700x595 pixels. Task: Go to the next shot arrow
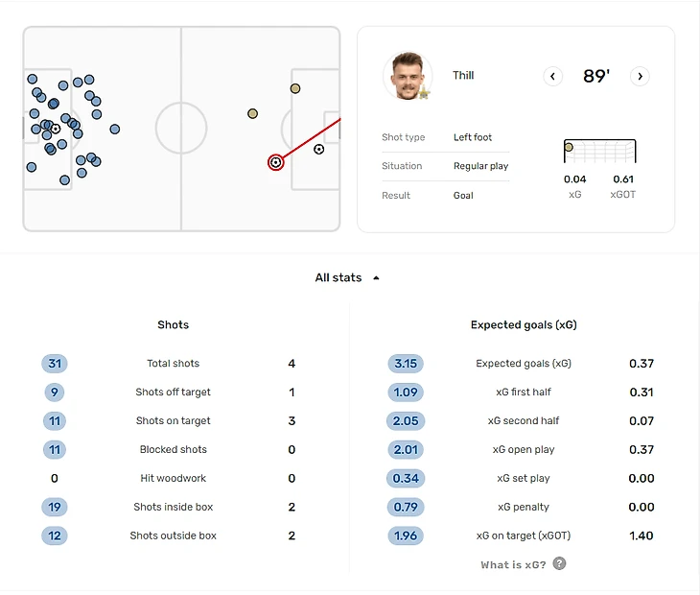click(x=641, y=77)
